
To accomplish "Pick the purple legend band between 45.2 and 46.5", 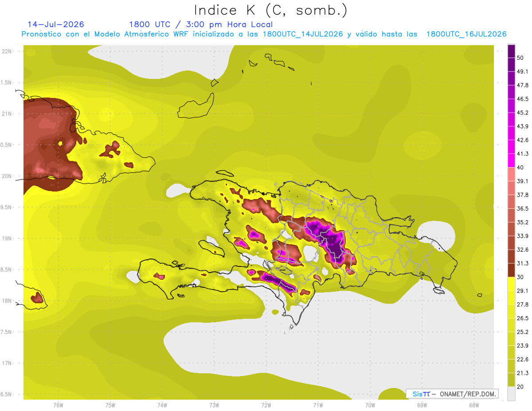I will [x=511, y=106].
